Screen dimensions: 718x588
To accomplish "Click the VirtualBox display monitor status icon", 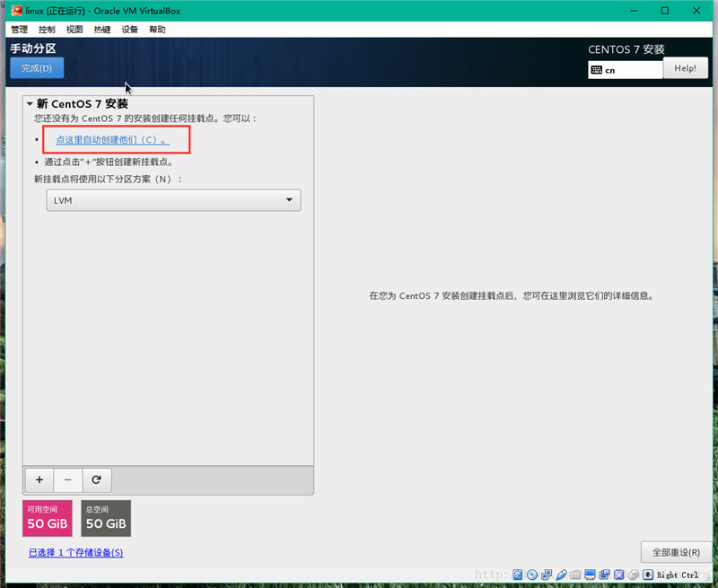I will tap(590, 575).
